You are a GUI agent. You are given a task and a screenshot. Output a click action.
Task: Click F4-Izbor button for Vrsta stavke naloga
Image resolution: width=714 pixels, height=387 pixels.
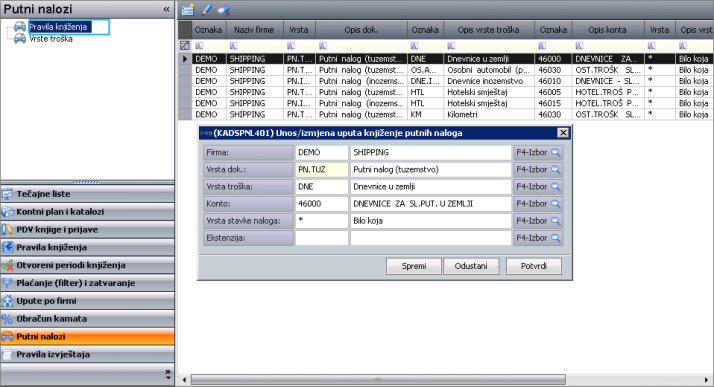point(538,221)
